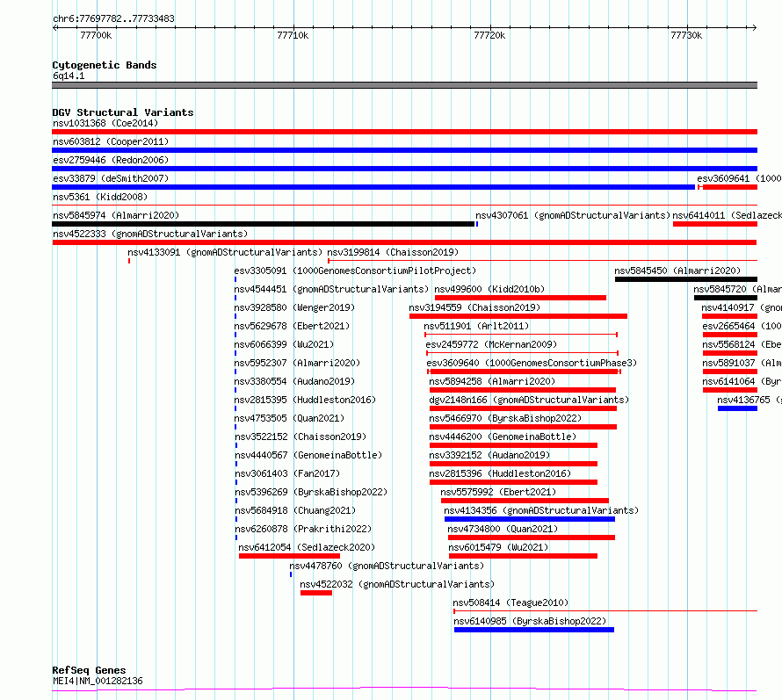Click the 6q14.1 cytogenetic band bar
The height and width of the screenshot is (700, 782).
click(404, 85)
